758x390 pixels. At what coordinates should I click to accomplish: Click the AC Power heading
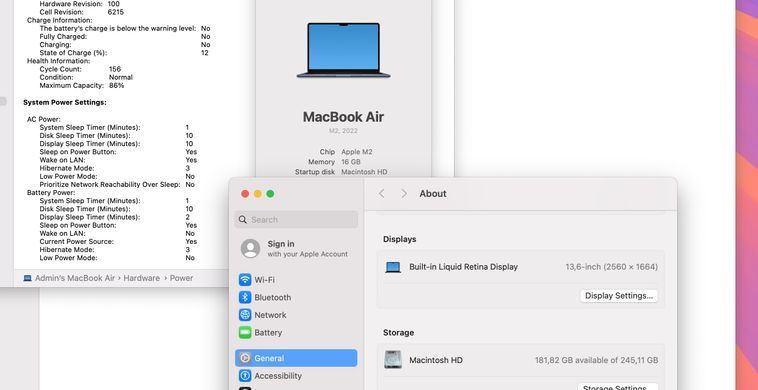point(44,119)
